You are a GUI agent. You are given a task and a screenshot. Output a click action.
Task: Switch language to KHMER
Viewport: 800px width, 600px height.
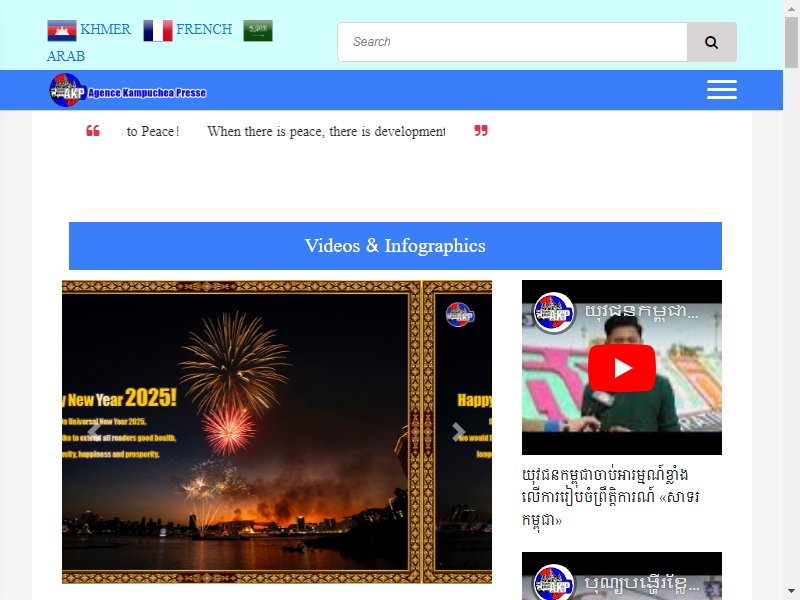106,29
